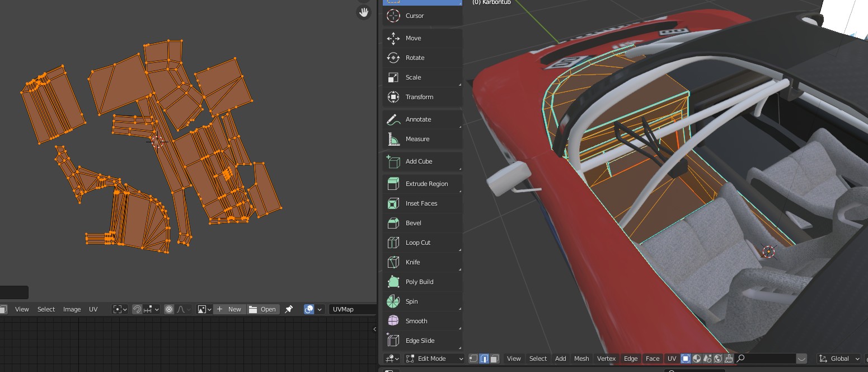Screen dimensions: 868x372
Task: Switch to vertex select mode in 3D viewport
Action: 473,359
